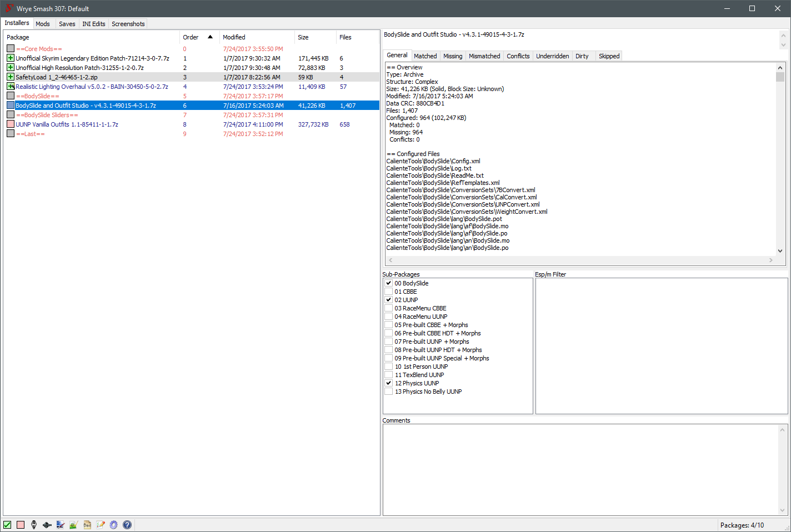Toggle 12 Physics UUNP checkbox
The image size is (791, 532).
point(389,383)
